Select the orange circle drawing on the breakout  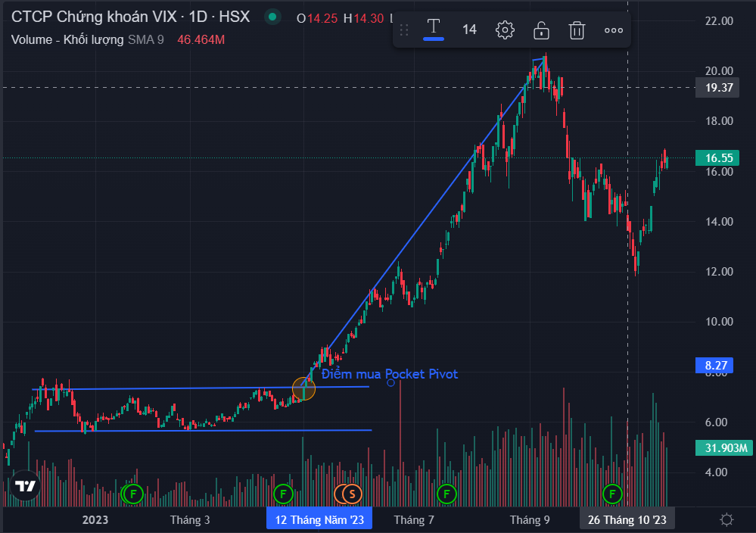[x=303, y=388]
